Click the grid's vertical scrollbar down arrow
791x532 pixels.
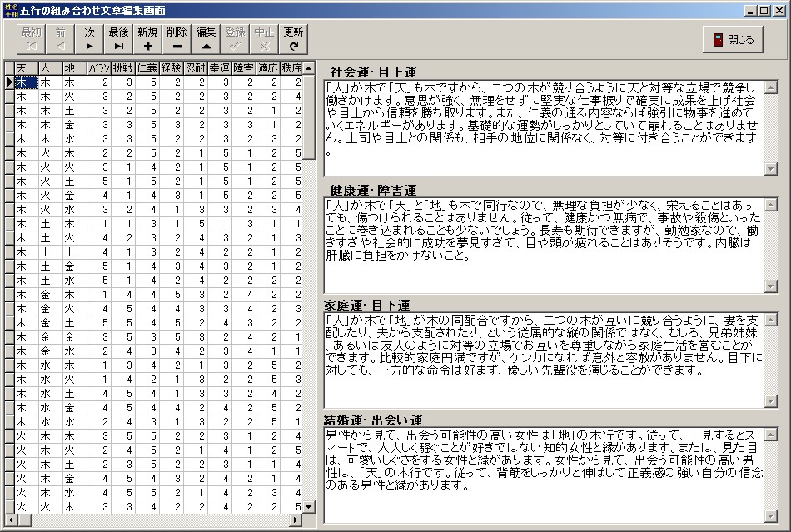[309, 507]
